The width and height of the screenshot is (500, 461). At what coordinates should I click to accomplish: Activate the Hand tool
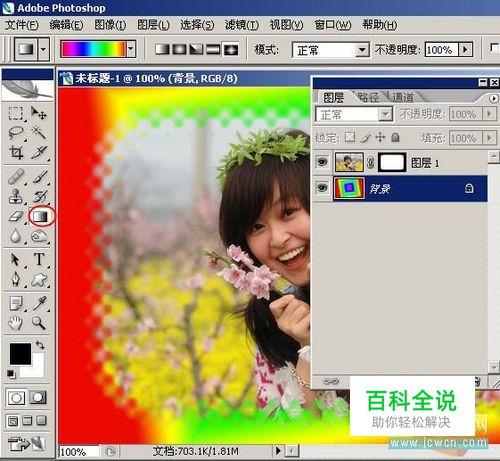[x=15, y=323]
